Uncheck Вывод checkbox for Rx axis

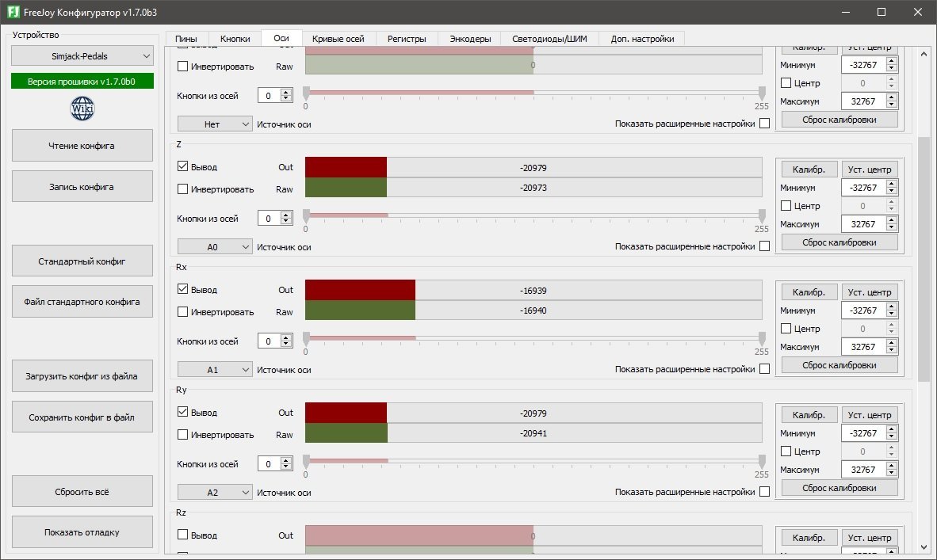[x=183, y=290]
